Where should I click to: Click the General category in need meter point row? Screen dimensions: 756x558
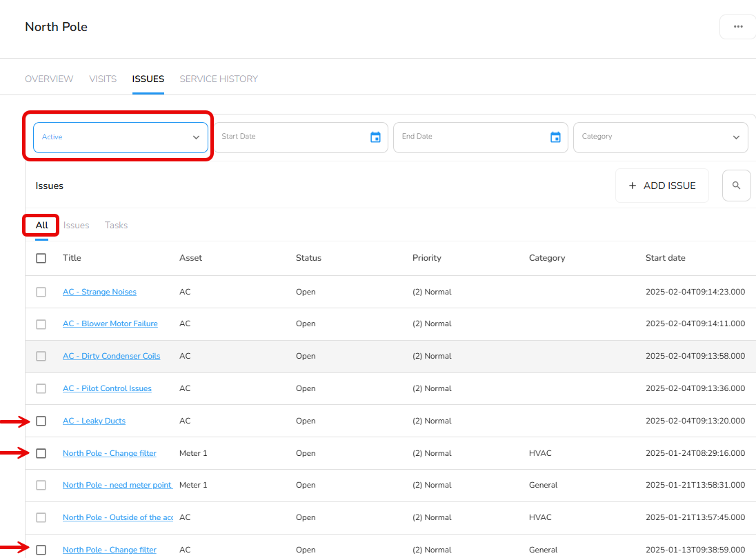(543, 485)
